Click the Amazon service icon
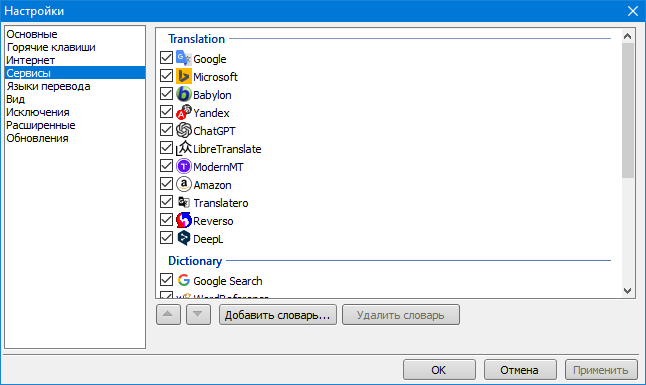Image resolution: width=646 pixels, height=385 pixels. pyautogui.click(x=184, y=184)
